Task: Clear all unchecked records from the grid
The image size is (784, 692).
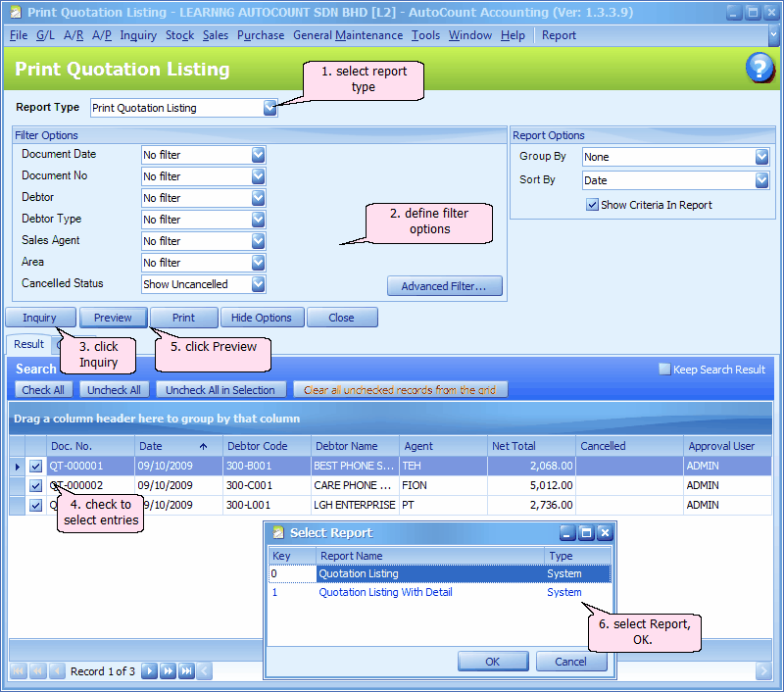Action: (400, 390)
